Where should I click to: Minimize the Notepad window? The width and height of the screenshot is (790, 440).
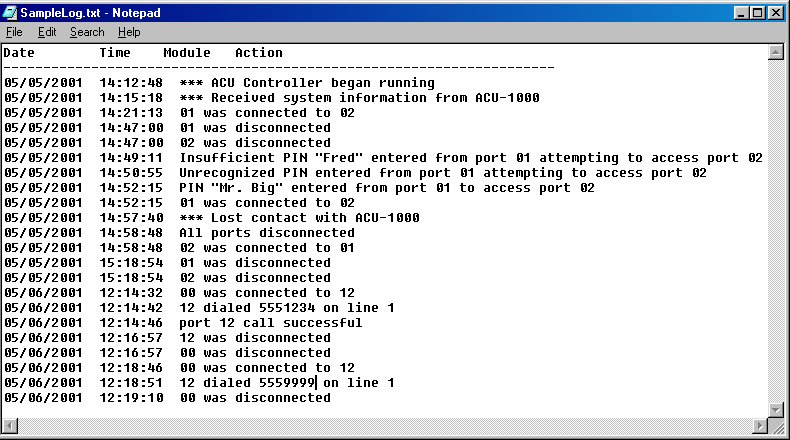pyautogui.click(x=741, y=13)
